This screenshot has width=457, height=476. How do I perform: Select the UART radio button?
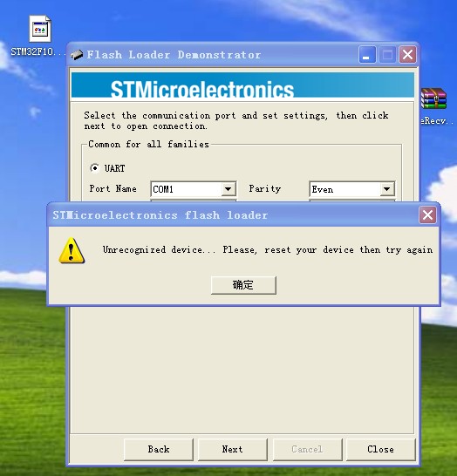click(95, 168)
